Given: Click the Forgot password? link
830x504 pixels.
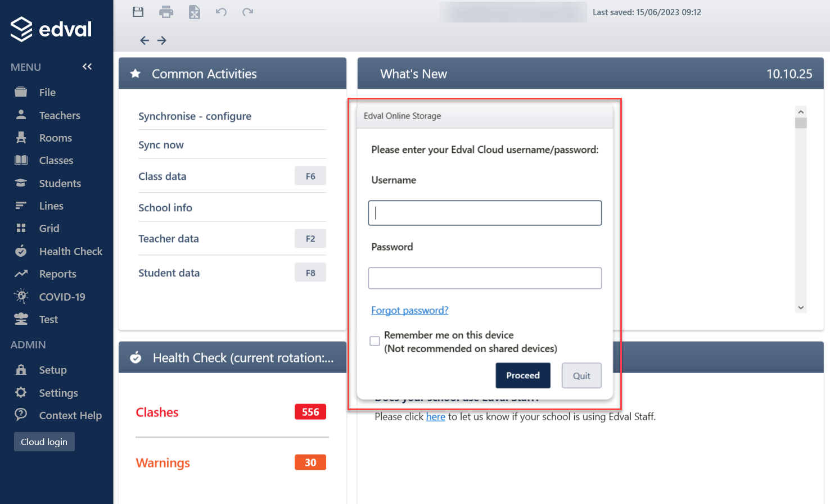Looking at the screenshot, I should click(410, 310).
